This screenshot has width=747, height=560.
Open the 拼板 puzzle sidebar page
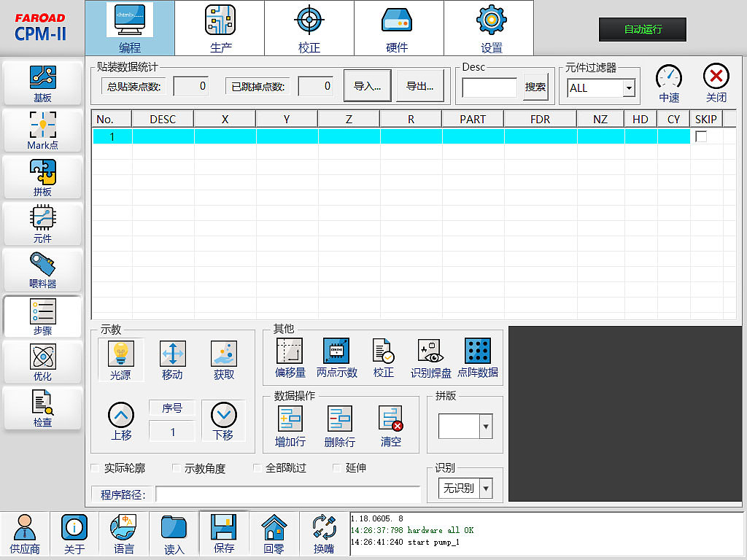pyautogui.click(x=42, y=177)
